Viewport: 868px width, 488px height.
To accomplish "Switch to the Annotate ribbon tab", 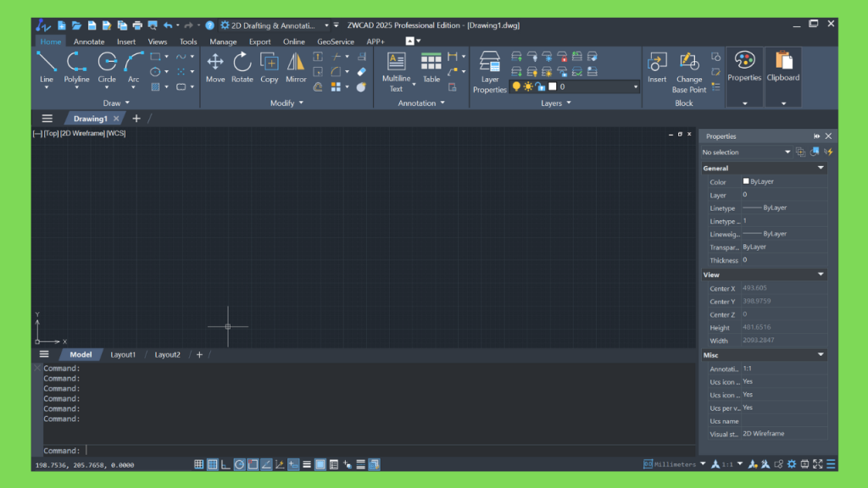I will [x=89, y=42].
